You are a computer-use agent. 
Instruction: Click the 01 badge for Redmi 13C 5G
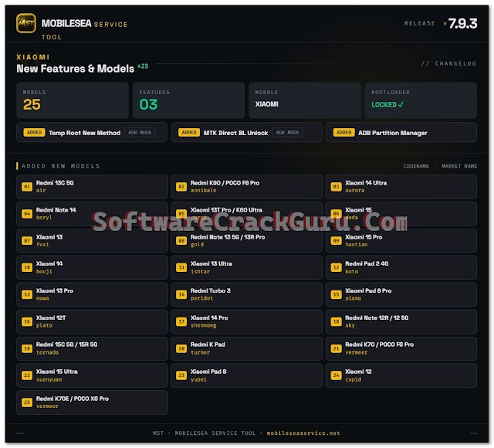[27, 187]
